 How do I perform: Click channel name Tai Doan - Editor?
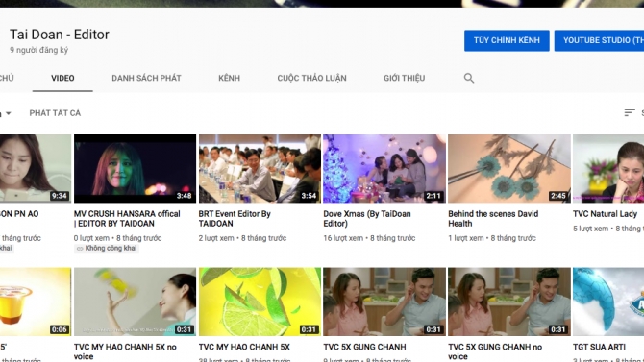[x=60, y=35]
